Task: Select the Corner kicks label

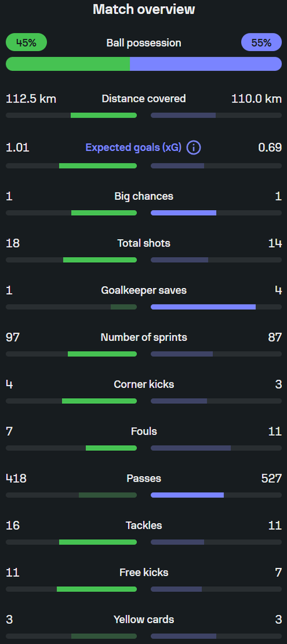Action: 144,384
